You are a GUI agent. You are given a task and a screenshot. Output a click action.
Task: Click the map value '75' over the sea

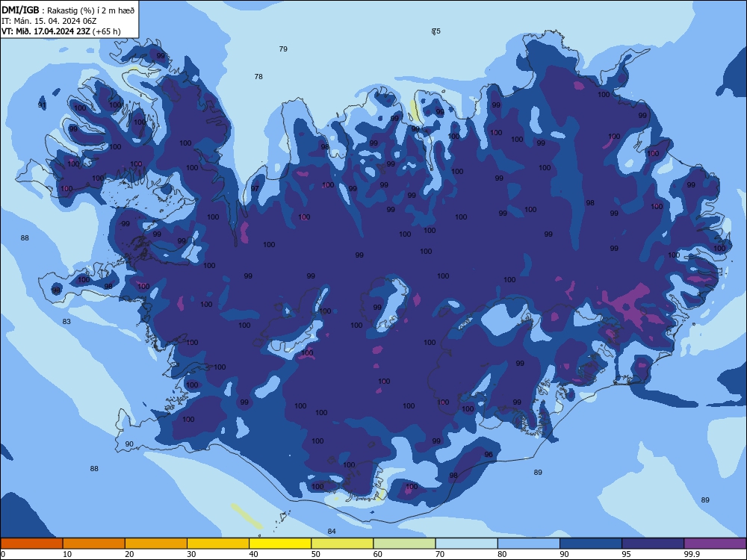[x=436, y=31]
